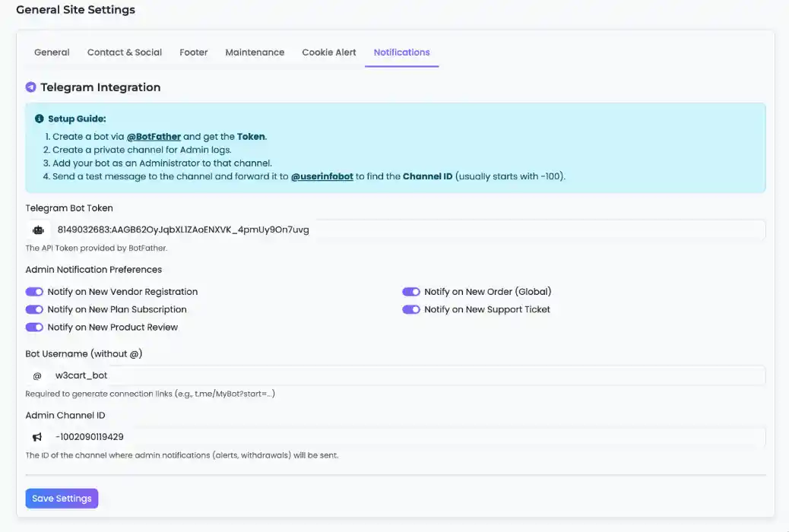This screenshot has height=532, width=789.
Task: Disable Notify on New Order (Global)
Action: 411,291
